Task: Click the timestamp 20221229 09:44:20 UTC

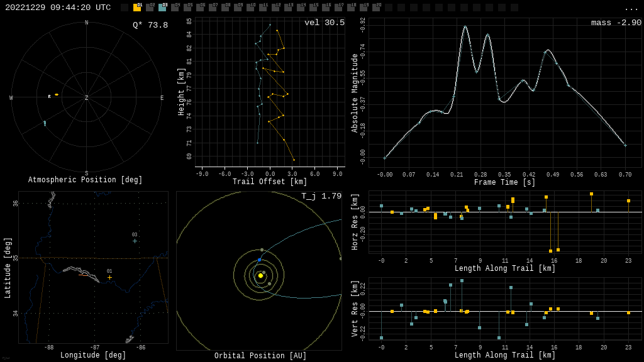Action: (x=58, y=8)
